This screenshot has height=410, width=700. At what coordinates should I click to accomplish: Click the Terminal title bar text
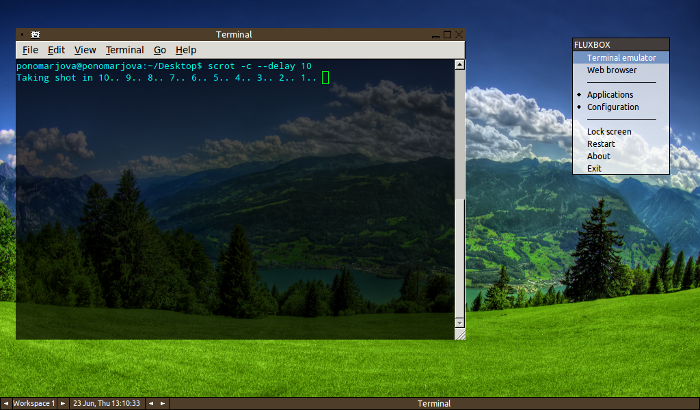coord(234,34)
